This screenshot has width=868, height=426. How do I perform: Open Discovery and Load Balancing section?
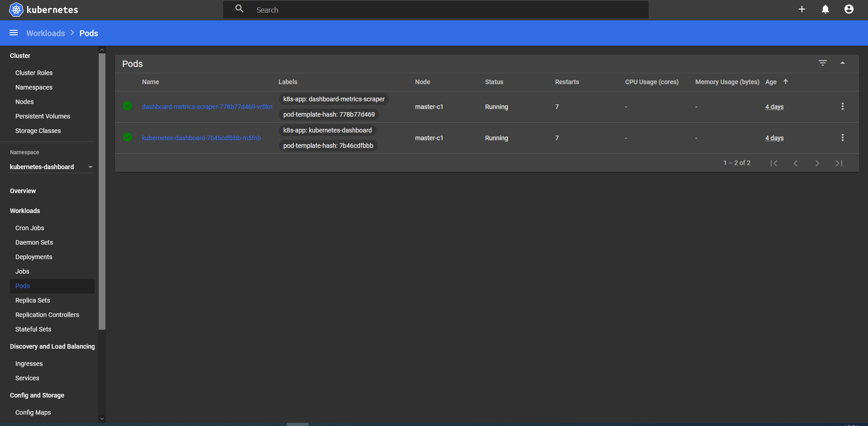[52, 346]
